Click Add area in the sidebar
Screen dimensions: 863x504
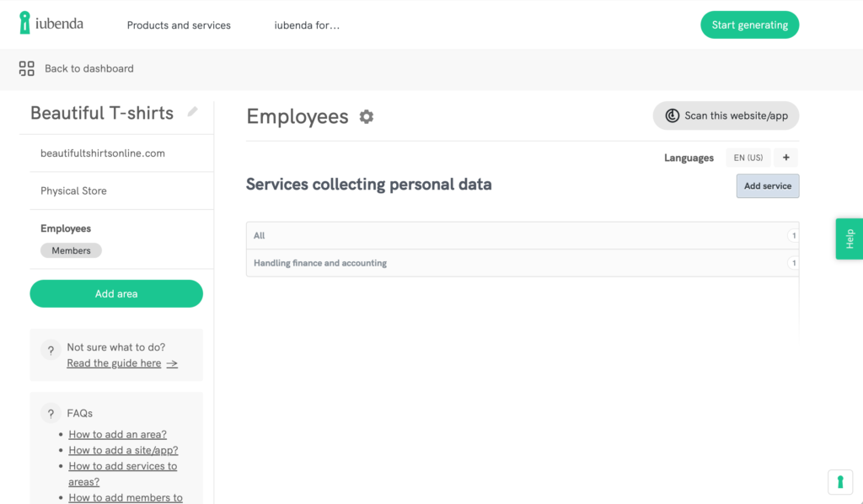click(115, 293)
